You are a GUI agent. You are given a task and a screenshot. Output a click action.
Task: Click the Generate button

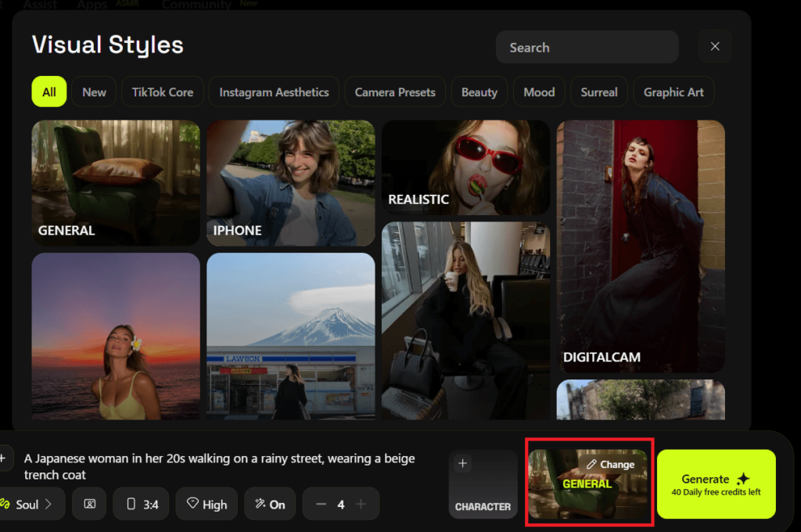(717, 484)
